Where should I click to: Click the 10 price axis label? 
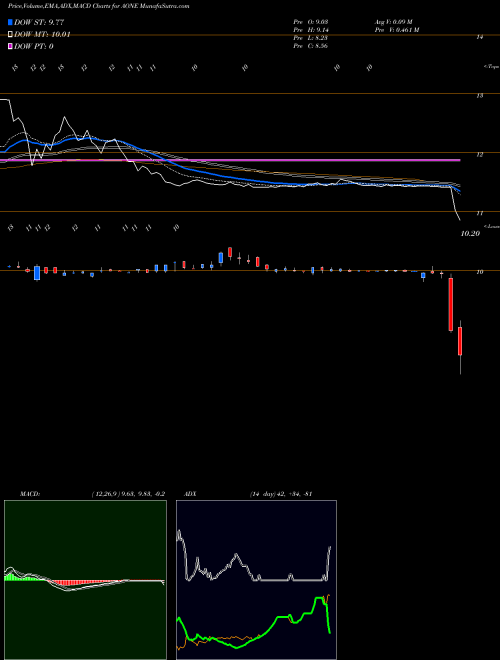tap(479, 272)
